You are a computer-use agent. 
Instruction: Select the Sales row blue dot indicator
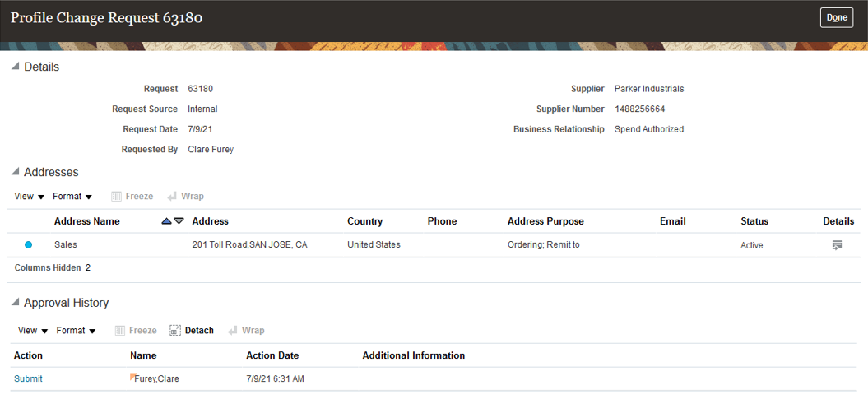[28, 244]
